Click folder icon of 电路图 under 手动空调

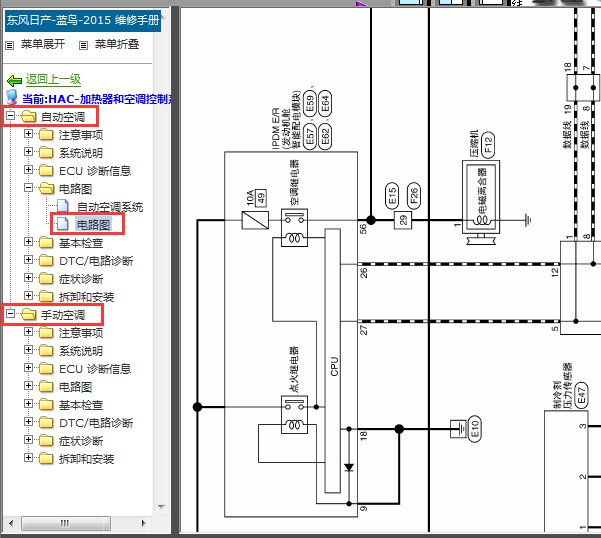(46, 387)
